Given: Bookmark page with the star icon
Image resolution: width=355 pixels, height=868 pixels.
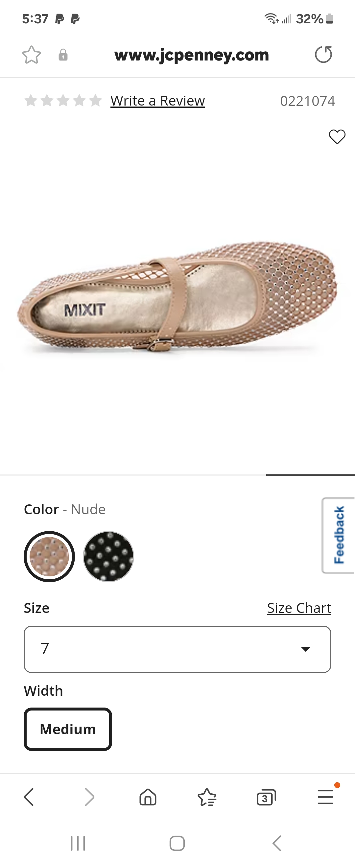Looking at the screenshot, I should (x=31, y=55).
